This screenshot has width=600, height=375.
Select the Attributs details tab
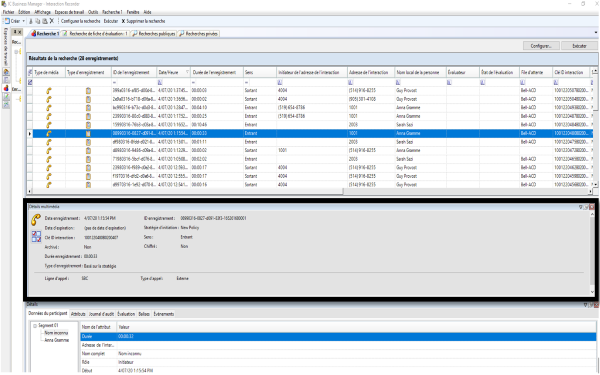point(78,314)
